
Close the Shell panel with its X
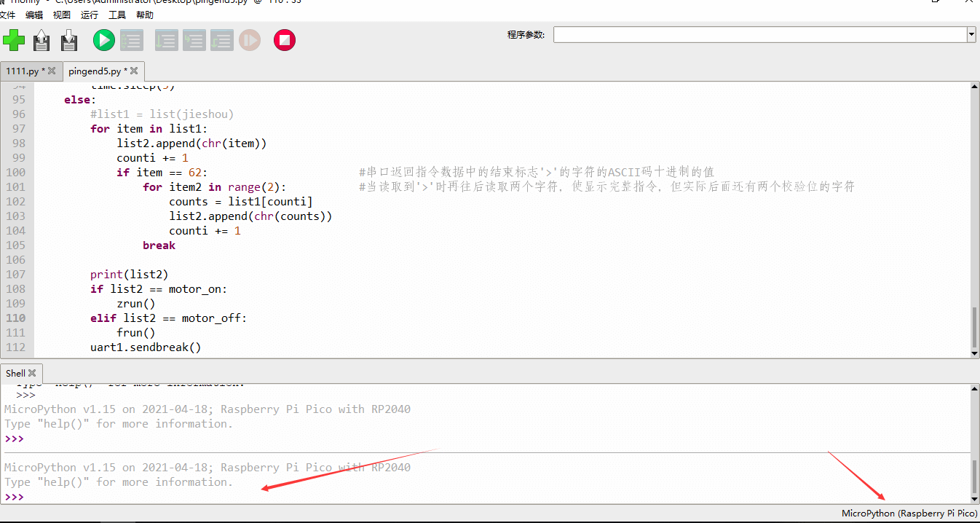32,373
